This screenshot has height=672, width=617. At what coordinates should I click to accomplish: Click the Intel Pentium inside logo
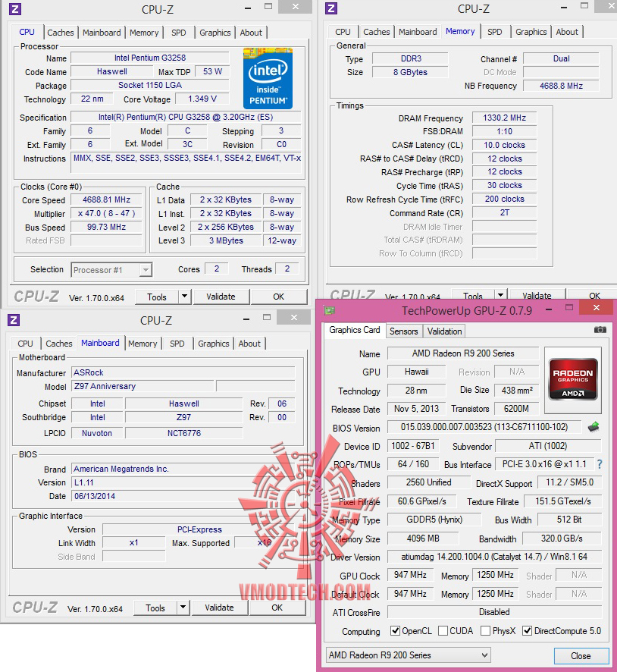pyautogui.click(x=268, y=78)
